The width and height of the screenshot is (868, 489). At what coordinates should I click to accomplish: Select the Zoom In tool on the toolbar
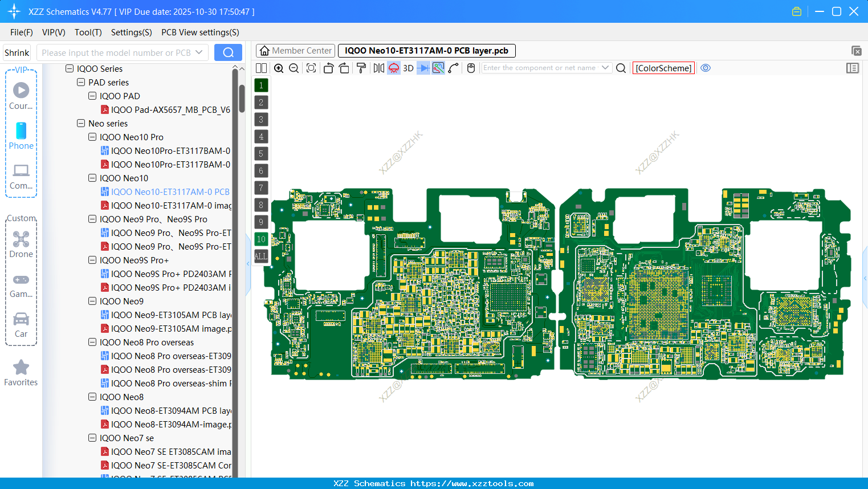pos(279,68)
